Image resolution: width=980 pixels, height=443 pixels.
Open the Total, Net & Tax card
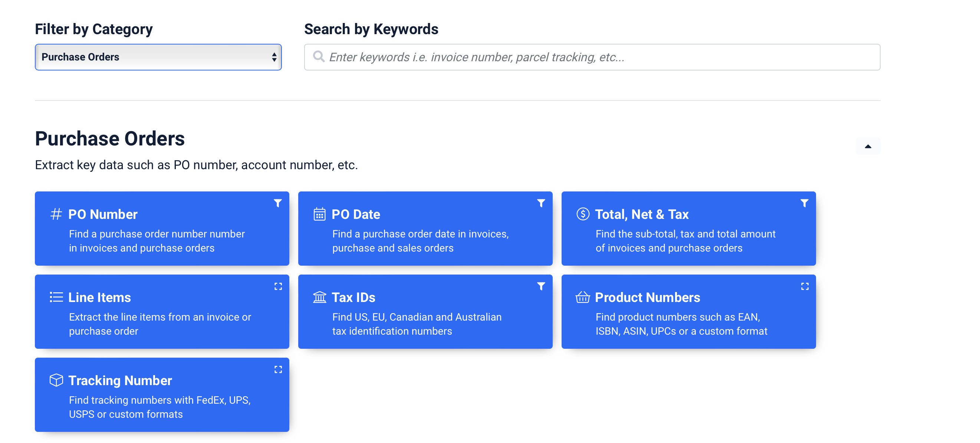pyautogui.click(x=688, y=228)
